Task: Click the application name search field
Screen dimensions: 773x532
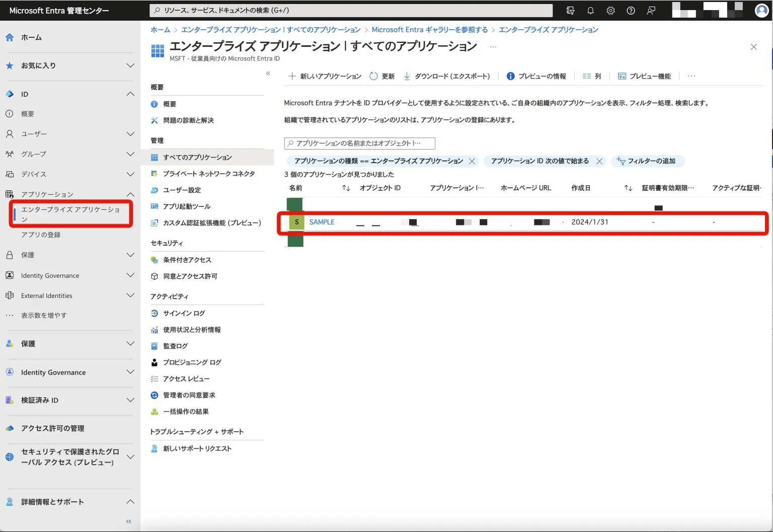Action: click(x=360, y=143)
